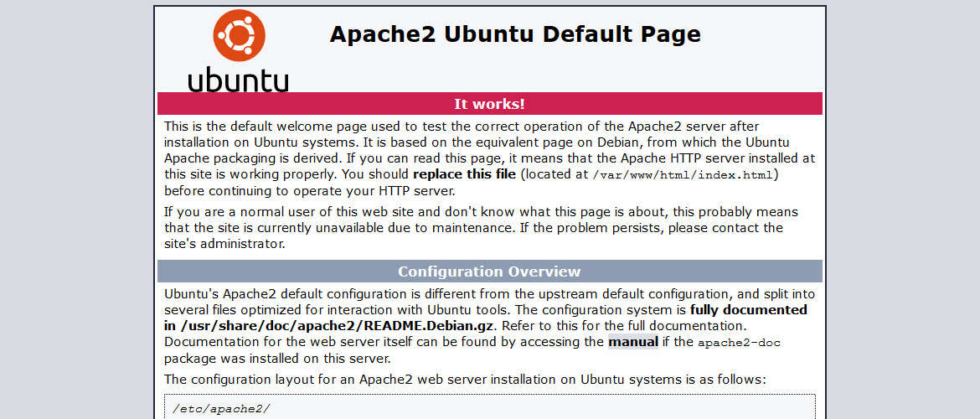Select the Configuration Overview section header
The width and height of the screenshot is (980, 419).
489,272
